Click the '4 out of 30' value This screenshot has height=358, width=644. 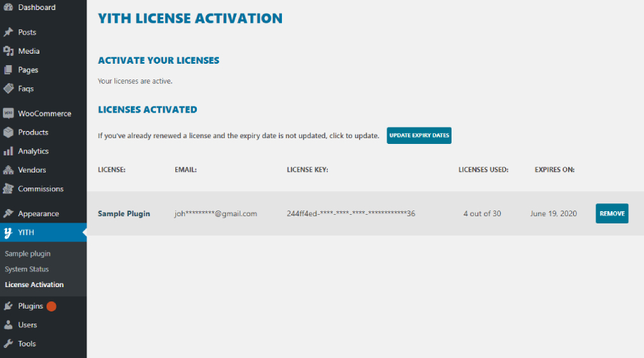point(482,213)
